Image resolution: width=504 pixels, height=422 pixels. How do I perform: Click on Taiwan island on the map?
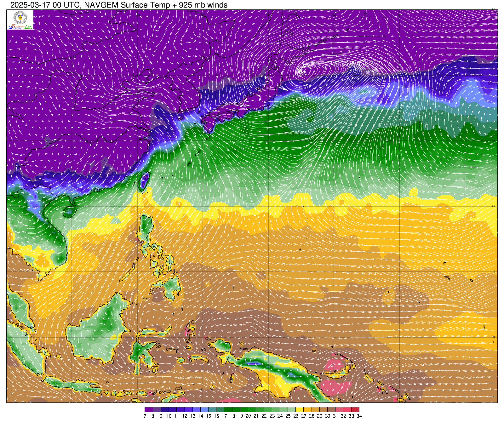[144, 181]
